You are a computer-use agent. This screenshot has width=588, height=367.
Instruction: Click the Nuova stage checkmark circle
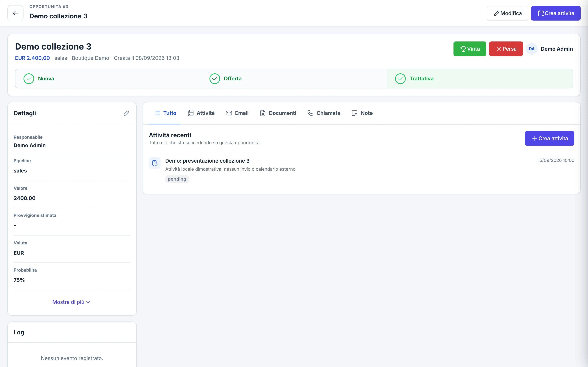[x=29, y=79]
